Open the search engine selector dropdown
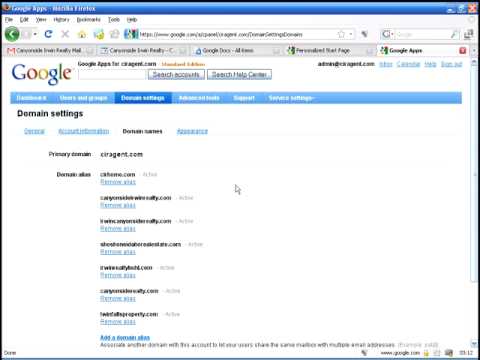Image resolution: width=480 pixels, height=360 pixels. [x=388, y=34]
